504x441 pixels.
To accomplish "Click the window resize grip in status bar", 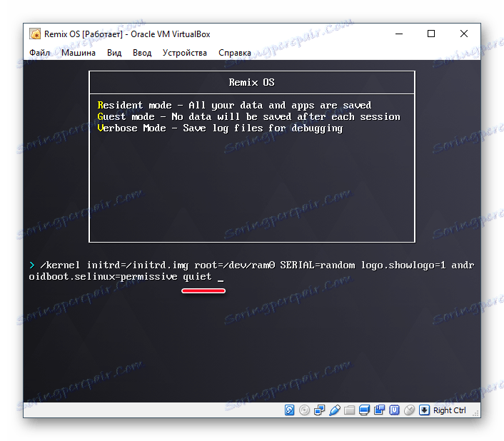I will pos(476,414).
